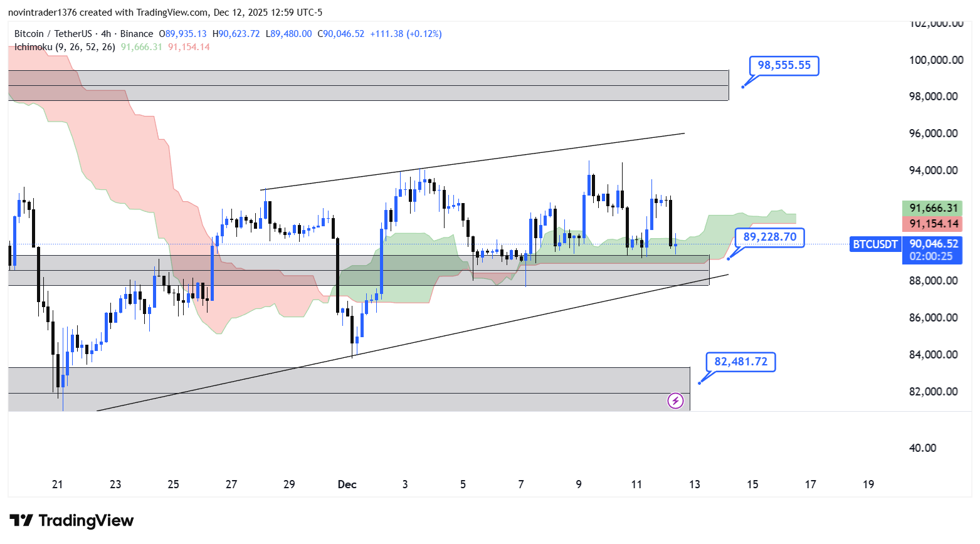The height and width of the screenshot is (544, 980).
Task: Click the Binance exchange name in the legend
Action: click(x=136, y=34)
